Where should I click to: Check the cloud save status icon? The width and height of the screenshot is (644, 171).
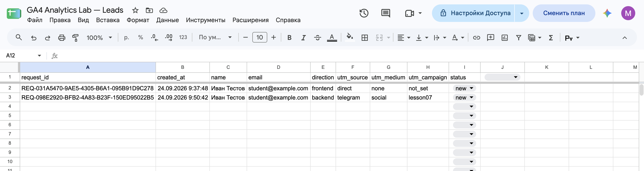click(x=163, y=10)
